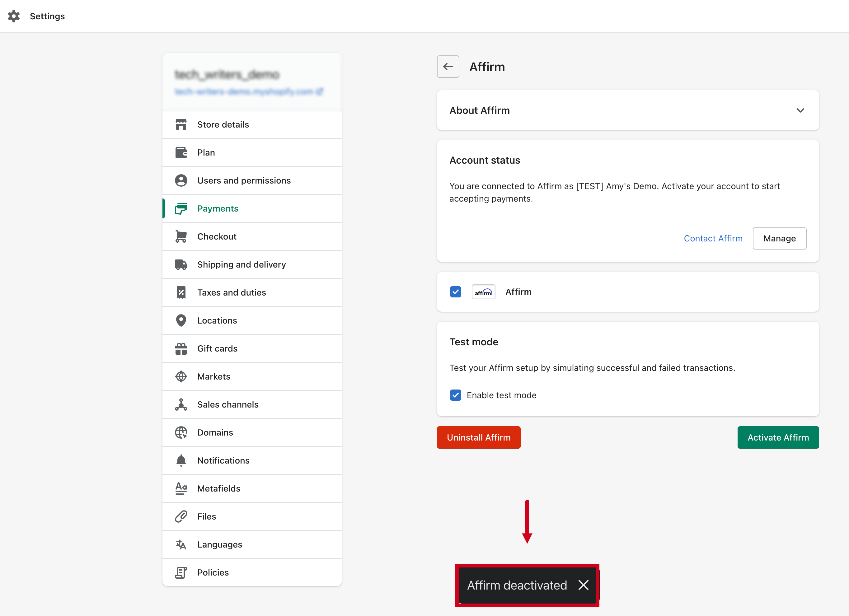Open the Payments settings menu item
The height and width of the screenshot is (616, 849).
[218, 208]
